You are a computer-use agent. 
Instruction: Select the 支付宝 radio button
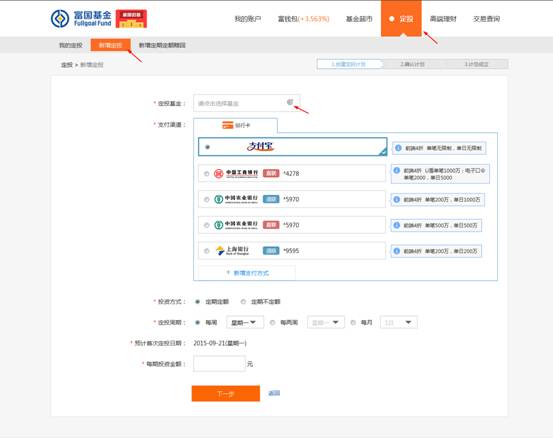tap(207, 147)
